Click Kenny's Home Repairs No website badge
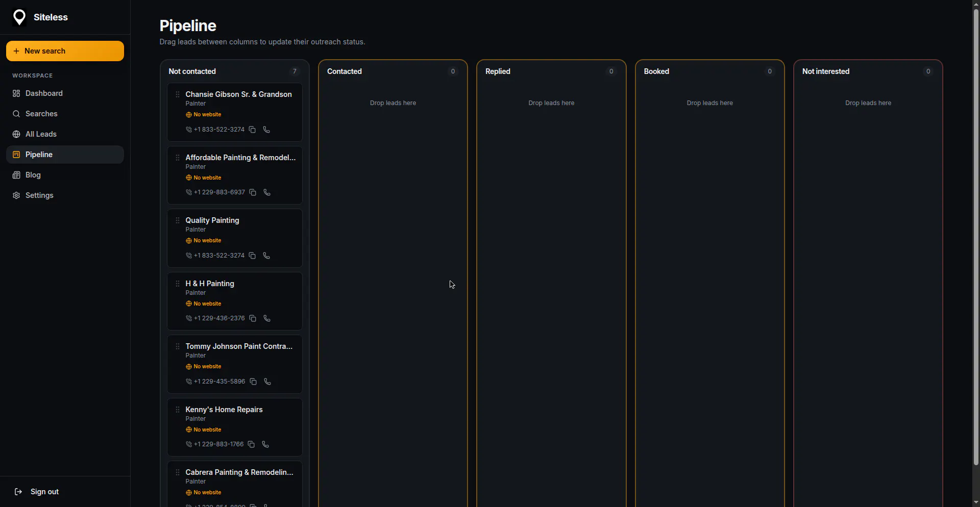Screen dimensions: 980x507 204,430
